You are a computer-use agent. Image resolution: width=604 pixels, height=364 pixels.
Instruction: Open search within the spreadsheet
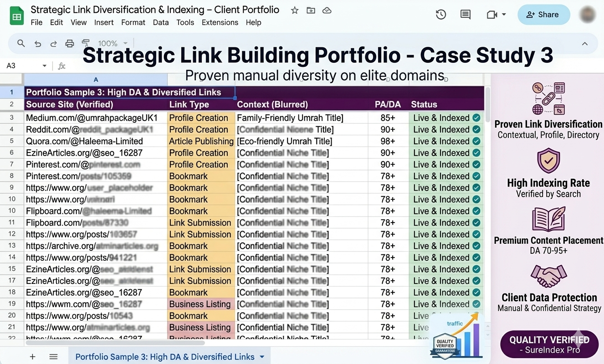(x=21, y=43)
